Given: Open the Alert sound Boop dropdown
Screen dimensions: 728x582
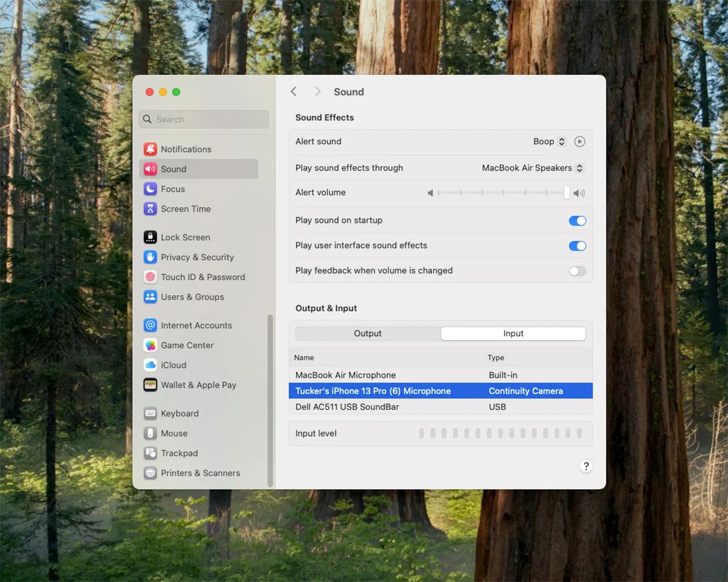Looking at the screenshot, I should [x=550, y=142].
